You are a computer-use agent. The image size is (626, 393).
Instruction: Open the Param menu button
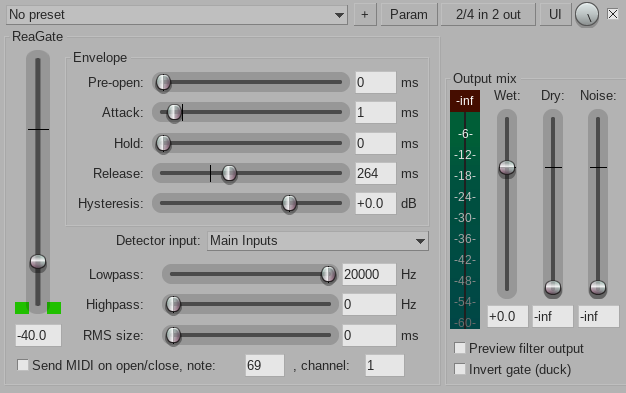(x=409, y=15)
